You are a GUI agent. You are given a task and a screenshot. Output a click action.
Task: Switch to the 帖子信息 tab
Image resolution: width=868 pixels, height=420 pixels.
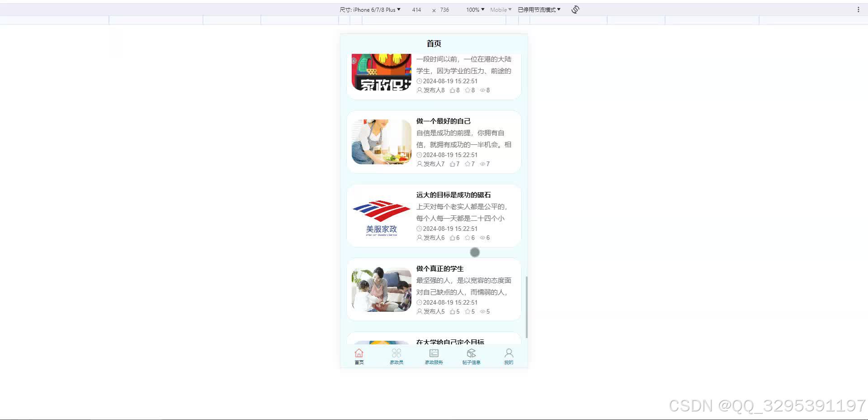471,356
